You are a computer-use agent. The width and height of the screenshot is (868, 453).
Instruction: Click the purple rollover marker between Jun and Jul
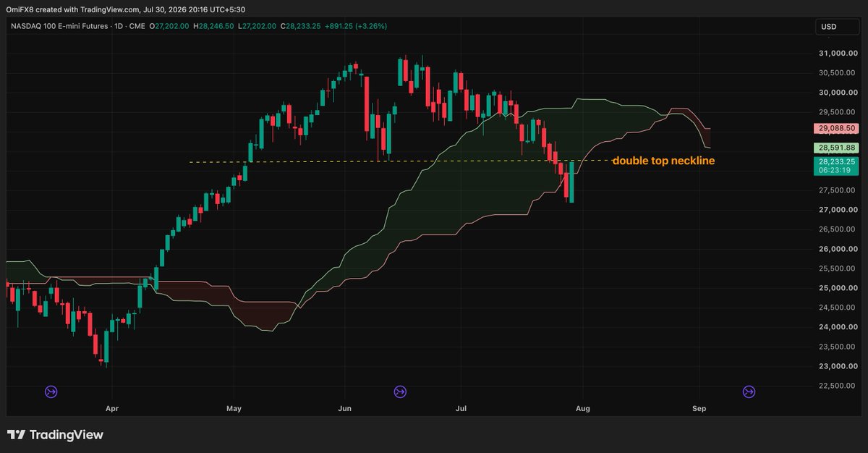click(x=400, y=391)
